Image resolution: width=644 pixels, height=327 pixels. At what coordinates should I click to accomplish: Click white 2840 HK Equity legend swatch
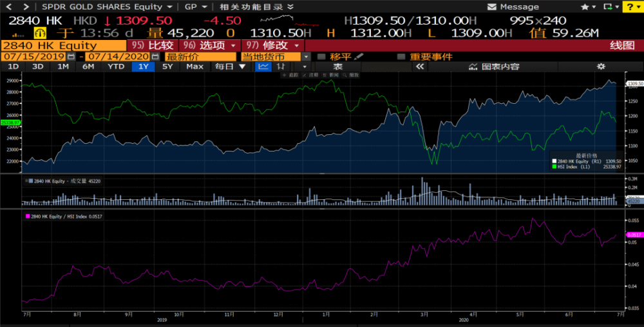pyautogui.click(x=554, y=161)
